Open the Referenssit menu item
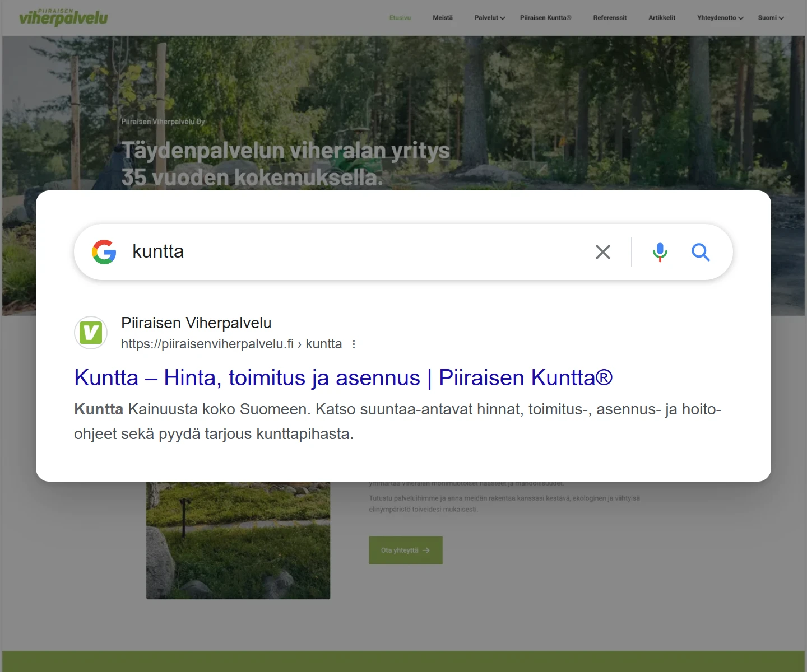 (x=610, y=18)
